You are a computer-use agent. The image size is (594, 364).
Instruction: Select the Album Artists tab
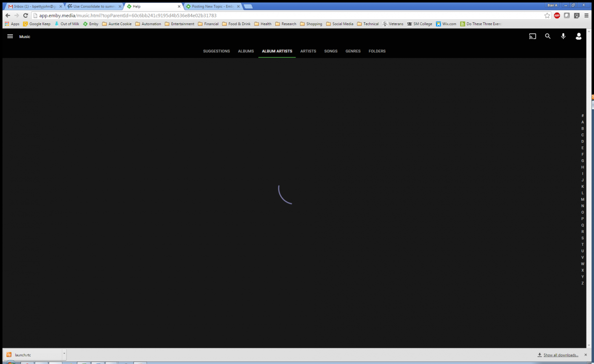tap(277, 51)
